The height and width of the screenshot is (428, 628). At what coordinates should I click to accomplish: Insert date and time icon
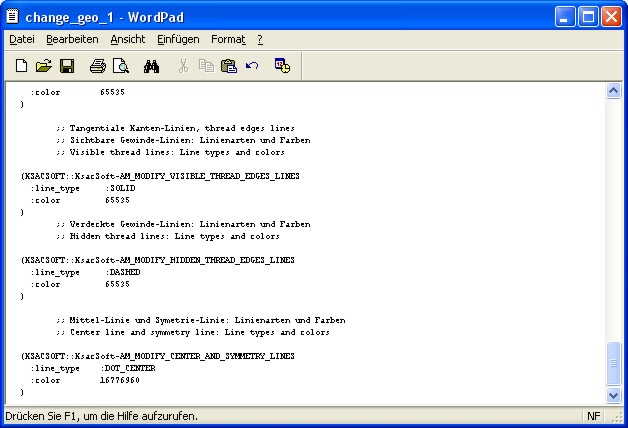pyautogui.click(x=282, y=66)
